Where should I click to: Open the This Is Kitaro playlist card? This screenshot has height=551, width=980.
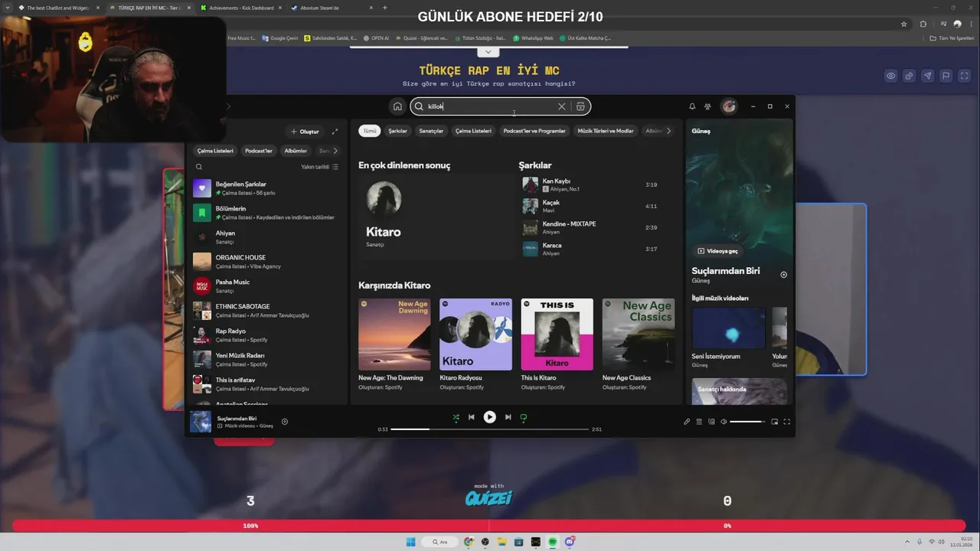(x=557, y=344)
